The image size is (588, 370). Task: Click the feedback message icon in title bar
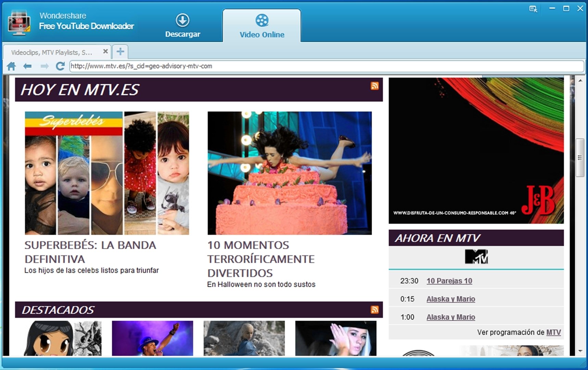[x=533, y=9]
